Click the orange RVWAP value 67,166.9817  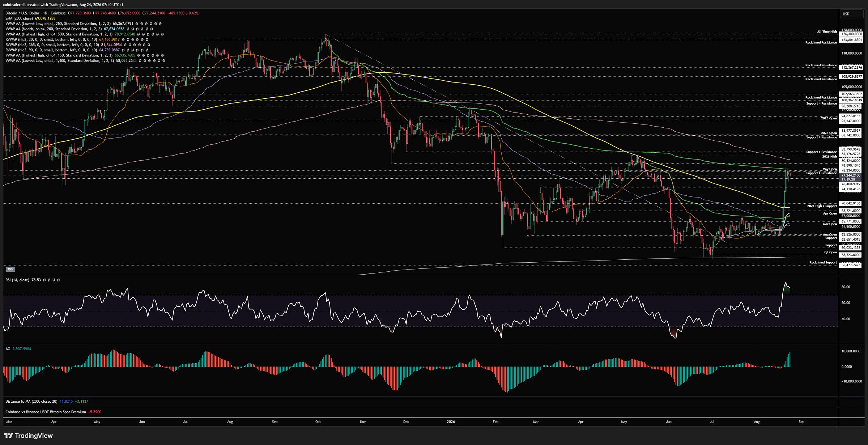tap(109, 39)
